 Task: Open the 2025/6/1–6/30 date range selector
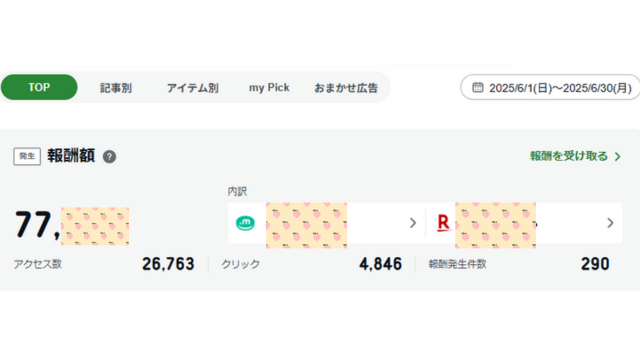click(x=550, y=87)
